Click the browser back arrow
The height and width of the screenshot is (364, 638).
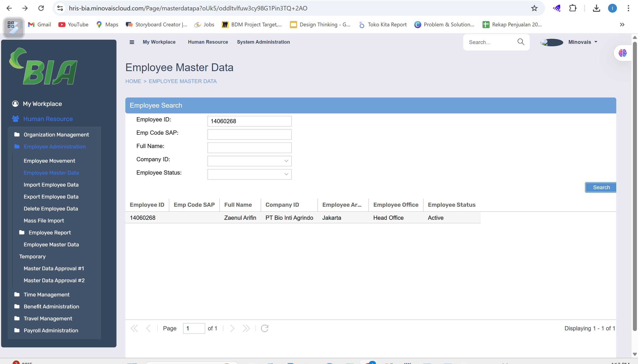point(9,8)
